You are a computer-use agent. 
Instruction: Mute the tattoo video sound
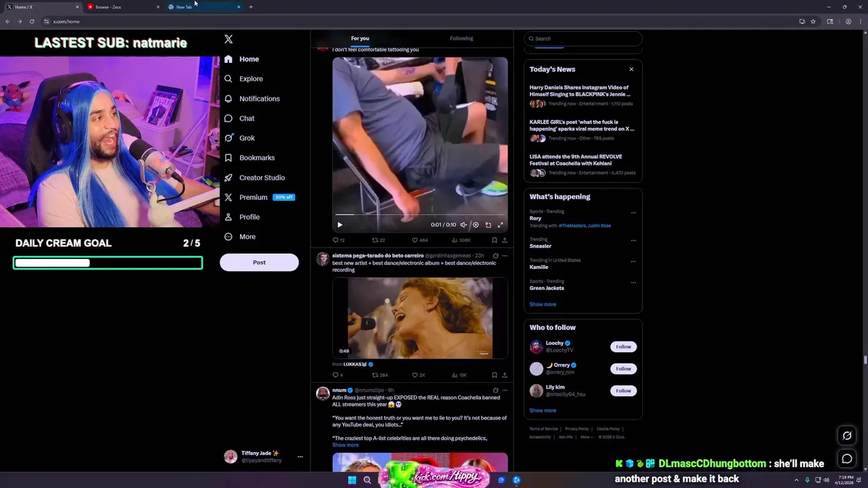[x=464, y=225]
